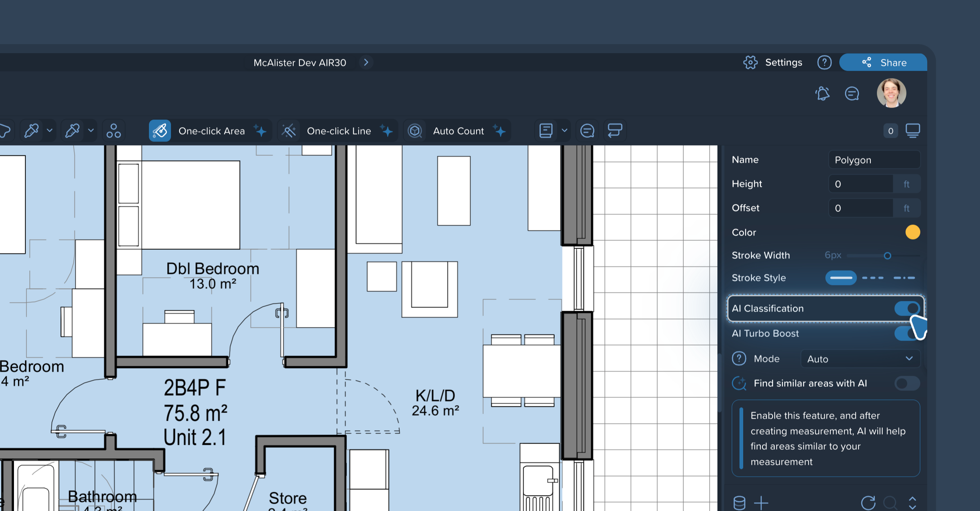Click the database icon at panel bottom
The height and width of the screenshot is (511, 980).
tap(739, 502)
